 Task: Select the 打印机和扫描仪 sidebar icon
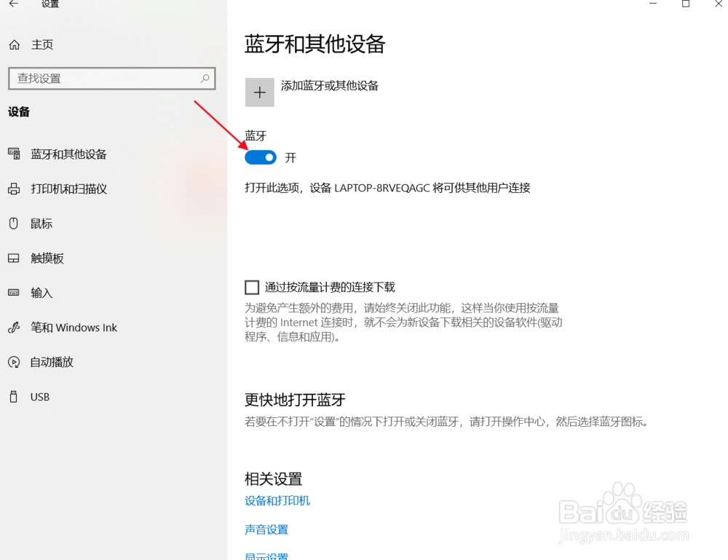pos(15,189)
